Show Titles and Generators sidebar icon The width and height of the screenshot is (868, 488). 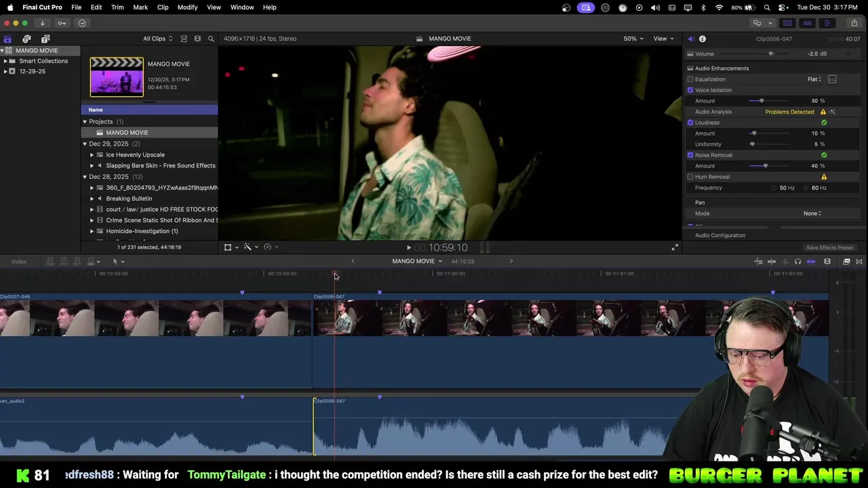(x=45, y=39)
